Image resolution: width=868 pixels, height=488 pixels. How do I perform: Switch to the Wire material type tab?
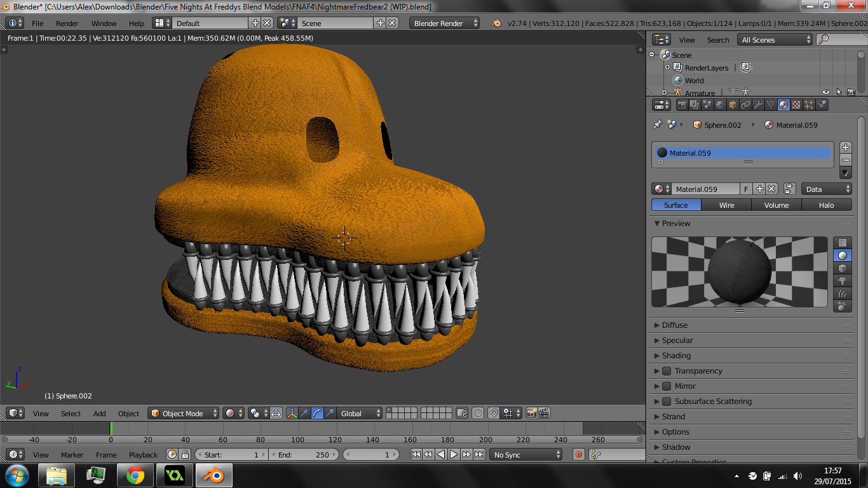(x=726, y=205)
